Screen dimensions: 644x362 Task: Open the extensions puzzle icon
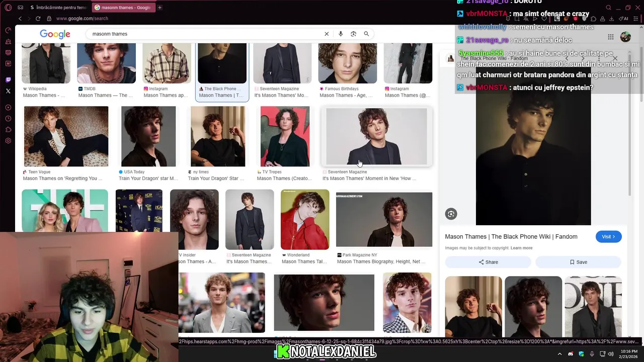click(593, 19)
